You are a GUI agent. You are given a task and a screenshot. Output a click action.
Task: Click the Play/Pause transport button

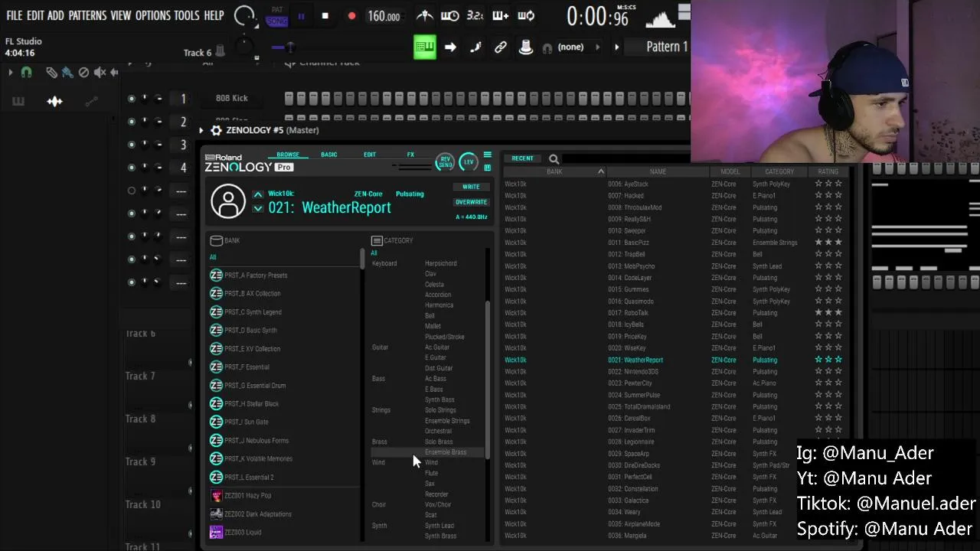tap(301, 16)
